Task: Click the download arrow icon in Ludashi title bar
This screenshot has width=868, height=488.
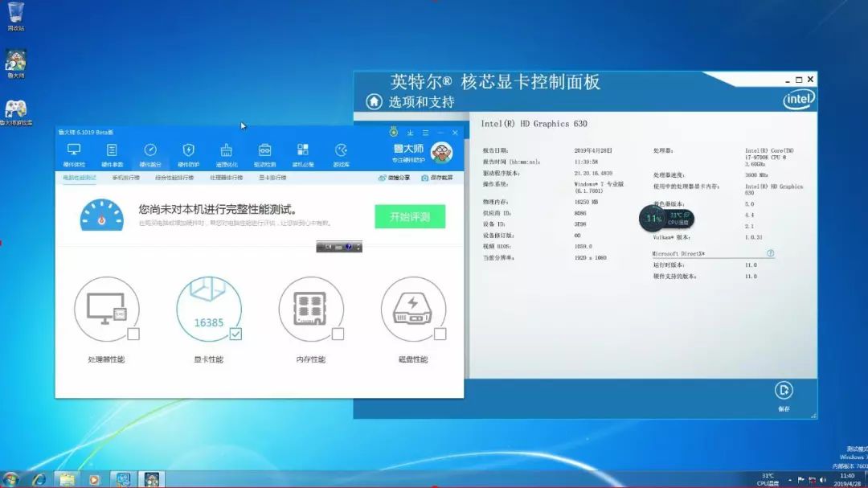Action: click(410, 133)
